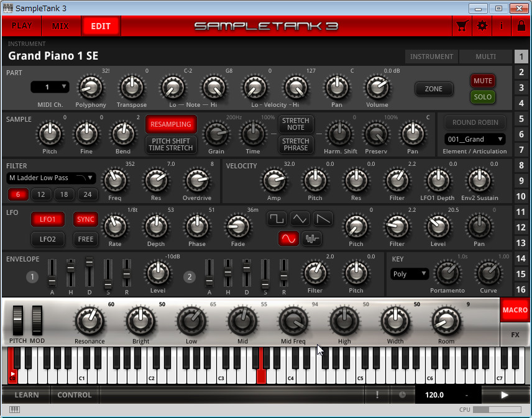This screenshot has width=532, height=418.
Task: Select the sine LFO waveform
Action: (288, 239)
